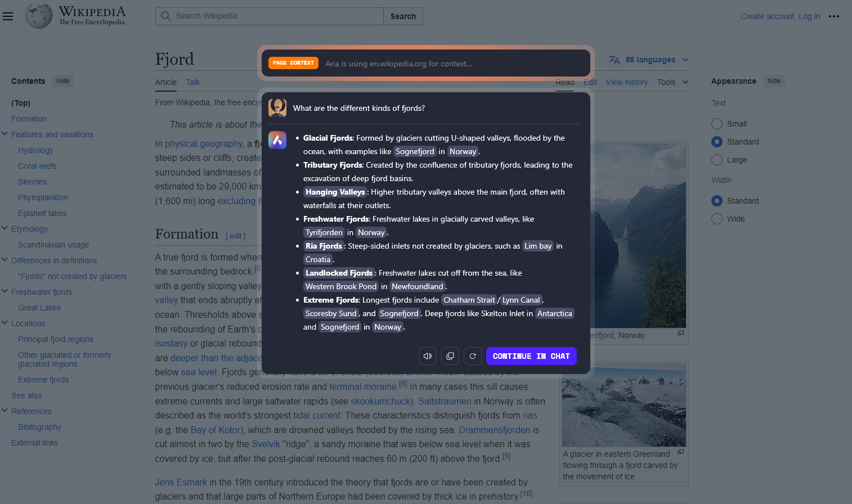Switch to the Talk tab
Image resolution: width=852 pixels, height=504 pixels.
point(193,82)
